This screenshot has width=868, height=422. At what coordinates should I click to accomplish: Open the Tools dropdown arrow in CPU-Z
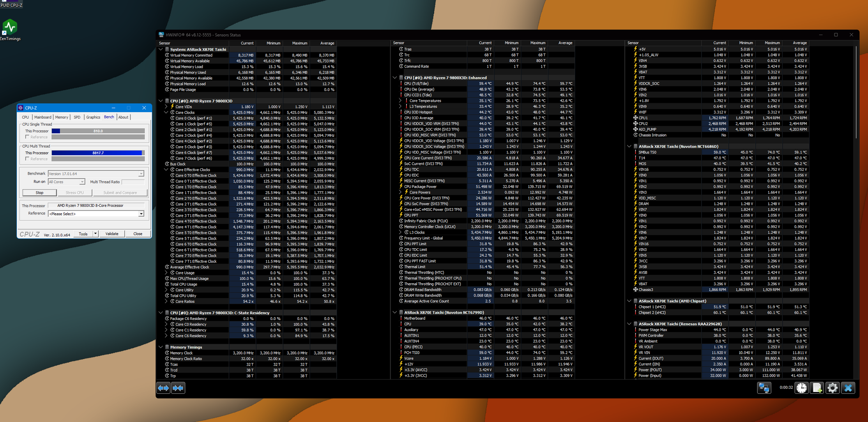(95, 234)
